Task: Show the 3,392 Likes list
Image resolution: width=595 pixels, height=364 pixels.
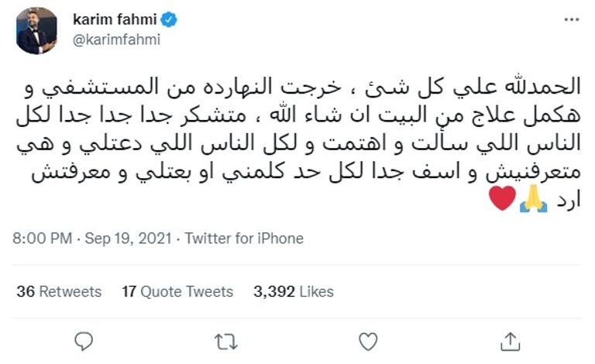Action: pos(294,292)
